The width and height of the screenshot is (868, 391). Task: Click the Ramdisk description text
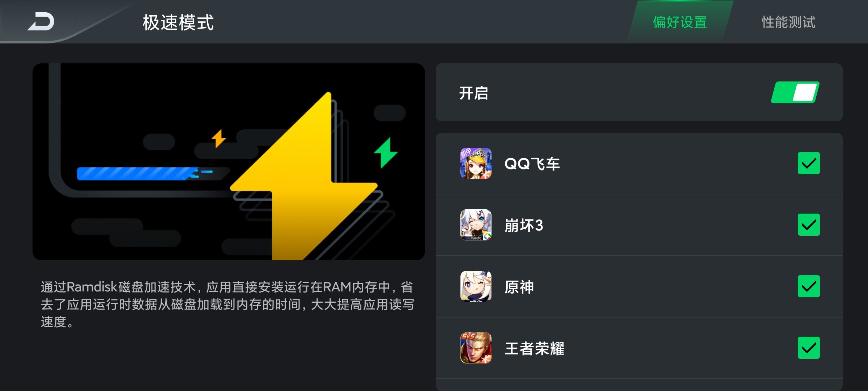click(227, 304)
